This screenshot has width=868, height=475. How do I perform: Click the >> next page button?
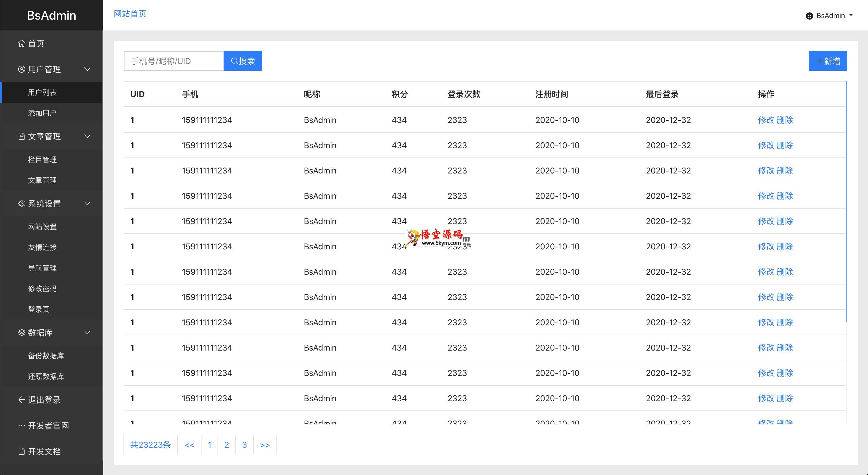click(265, 445)
